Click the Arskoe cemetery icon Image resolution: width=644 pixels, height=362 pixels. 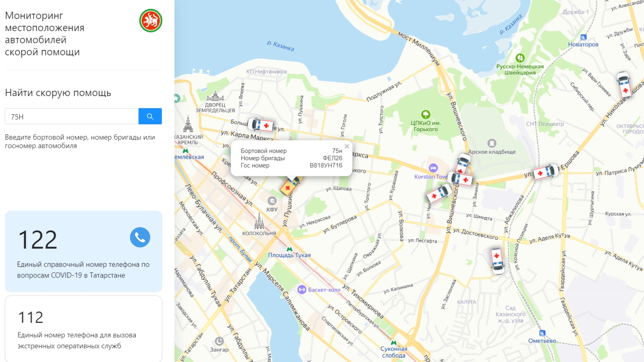point(492,143)
